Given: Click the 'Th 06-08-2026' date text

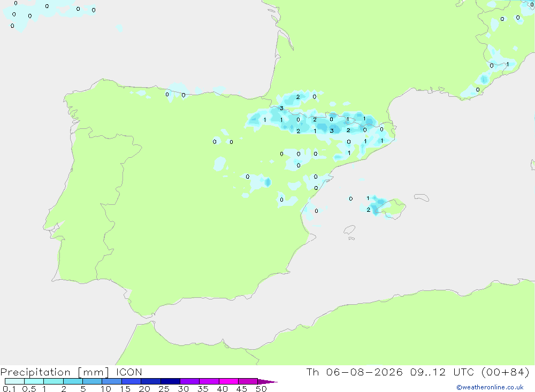Looking at the screenshot, I should [354, 372].
